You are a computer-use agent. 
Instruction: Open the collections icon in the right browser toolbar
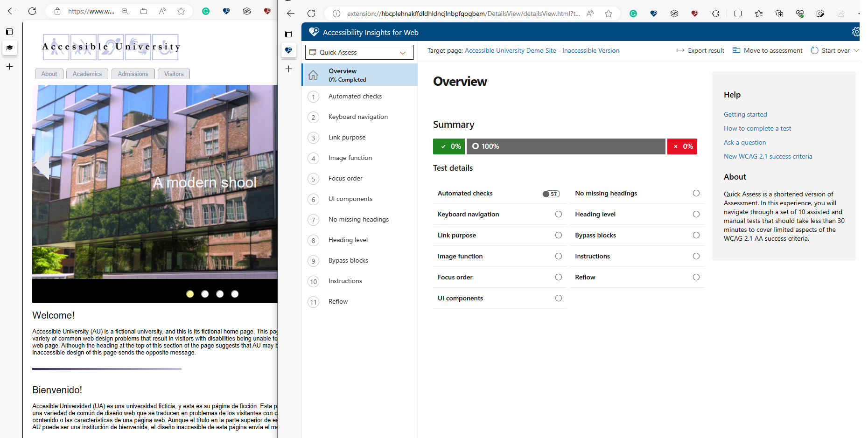(779, 14)
